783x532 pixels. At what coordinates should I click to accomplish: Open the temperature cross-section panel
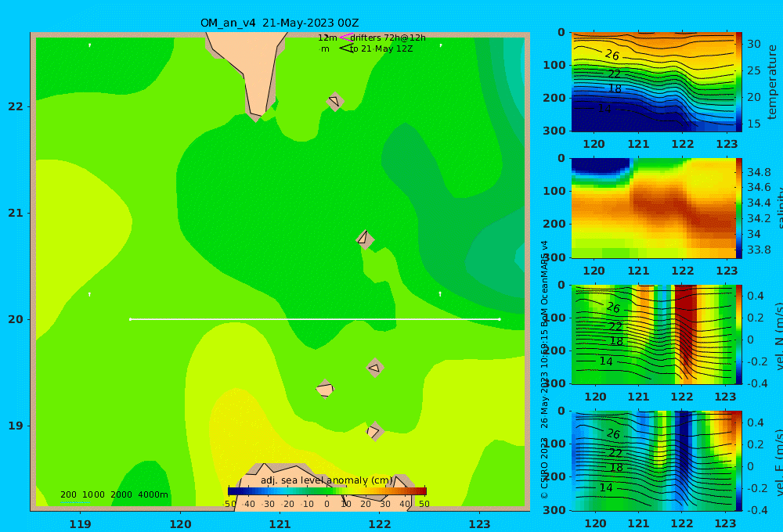tap(653, 82)
